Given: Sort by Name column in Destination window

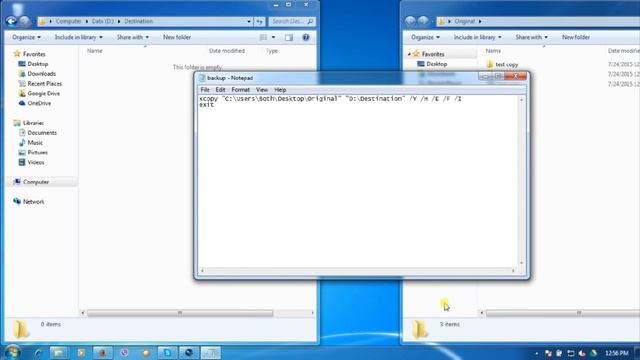Looking at the screenshot, I should click(95, 51).
